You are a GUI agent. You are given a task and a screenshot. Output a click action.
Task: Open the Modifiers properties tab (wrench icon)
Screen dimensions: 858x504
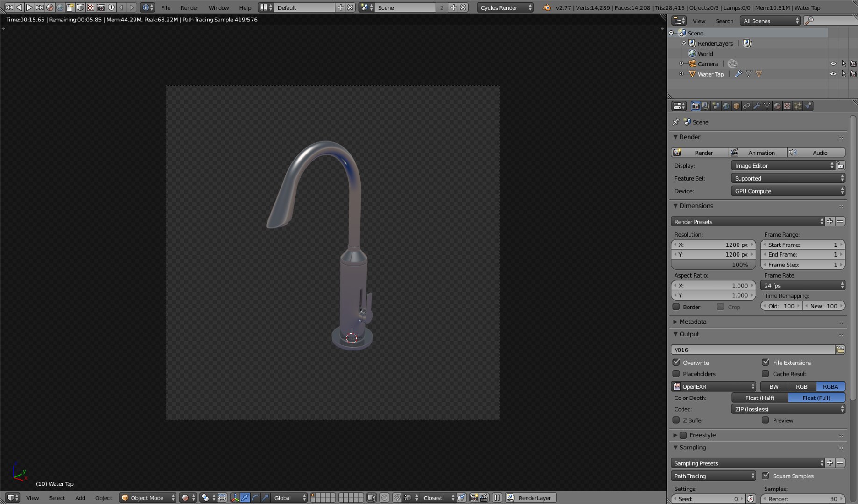[757, 106]
